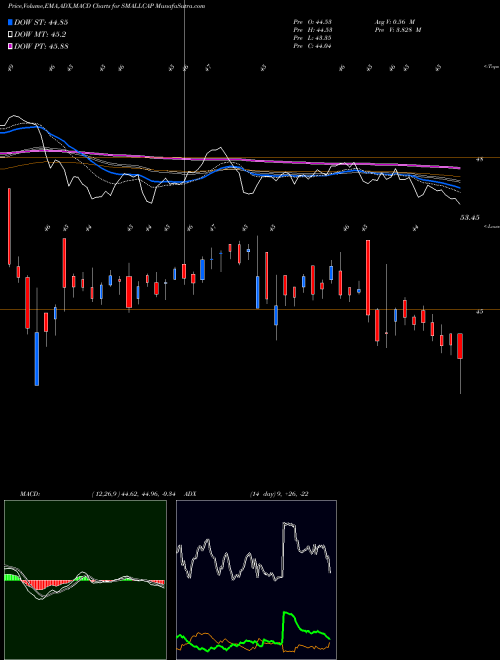This screenshot has width=500, height=660.
Task: Click the MACD: panel heading
Action: [x=30, y=494]
